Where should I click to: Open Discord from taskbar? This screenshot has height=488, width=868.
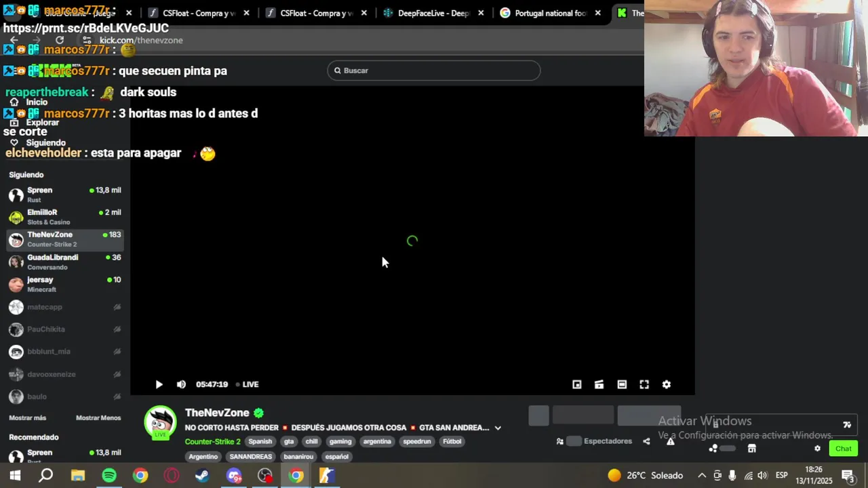pyautogui.click(x=234, y=476)
